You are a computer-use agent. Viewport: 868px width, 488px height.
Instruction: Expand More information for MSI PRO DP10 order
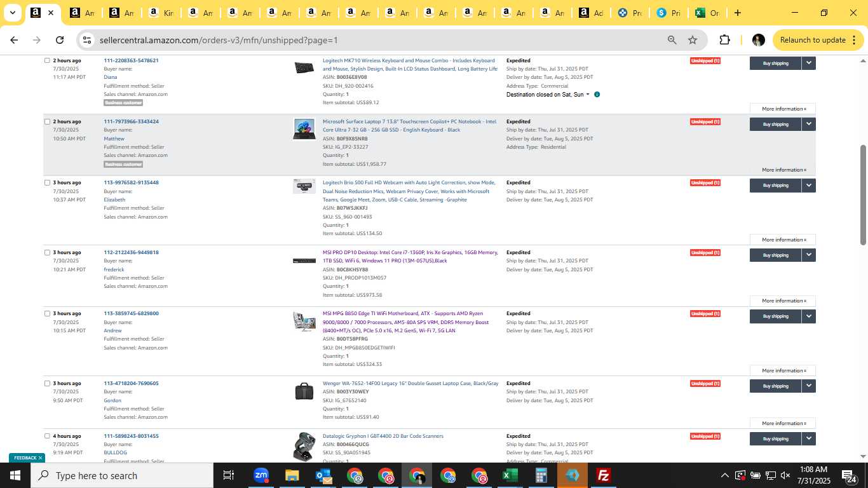783,301
